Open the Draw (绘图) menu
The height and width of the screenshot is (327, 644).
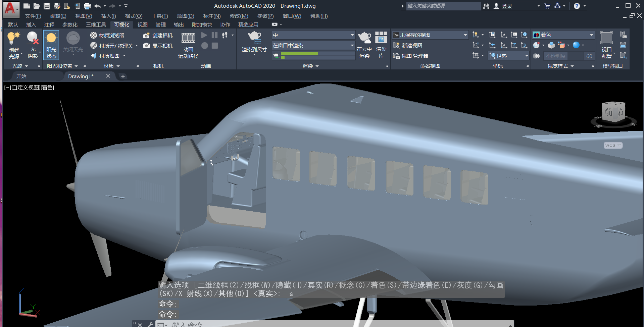(185, 16)
